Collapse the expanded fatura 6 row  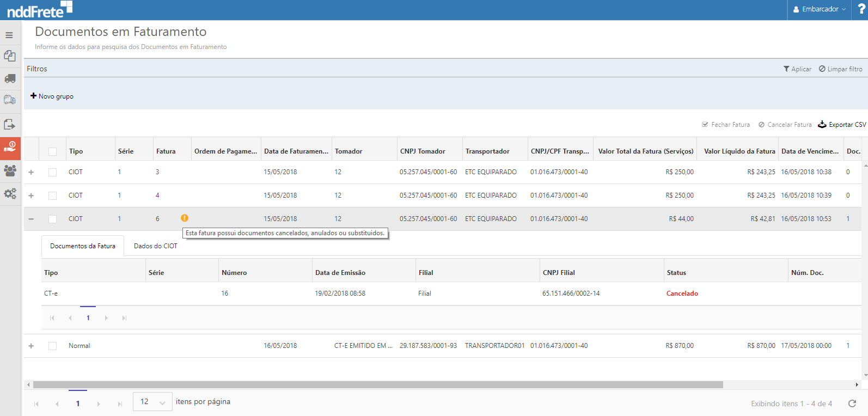[31, 219]
